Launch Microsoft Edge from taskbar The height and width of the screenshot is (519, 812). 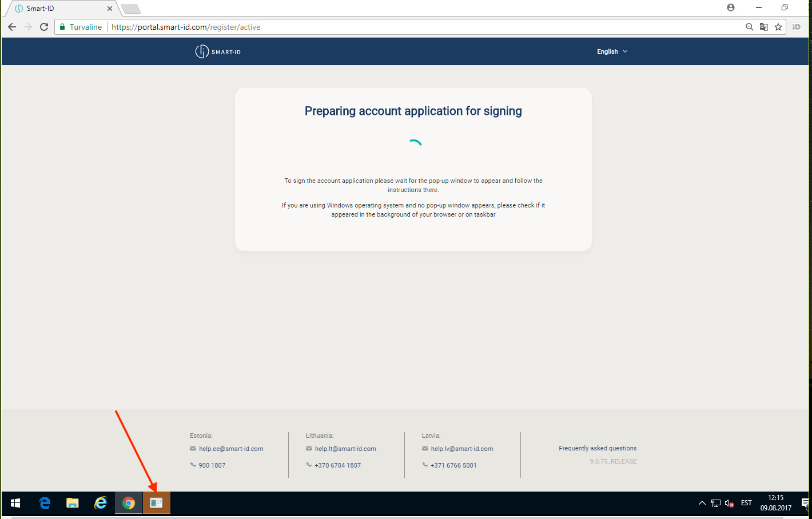pyautogui.click(x=45, y=503)
